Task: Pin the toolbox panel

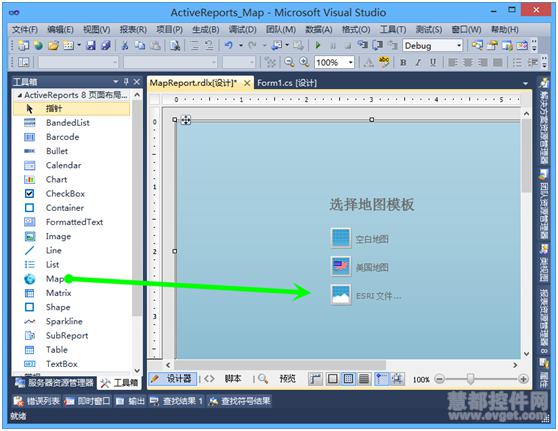Action: [126, 82]
